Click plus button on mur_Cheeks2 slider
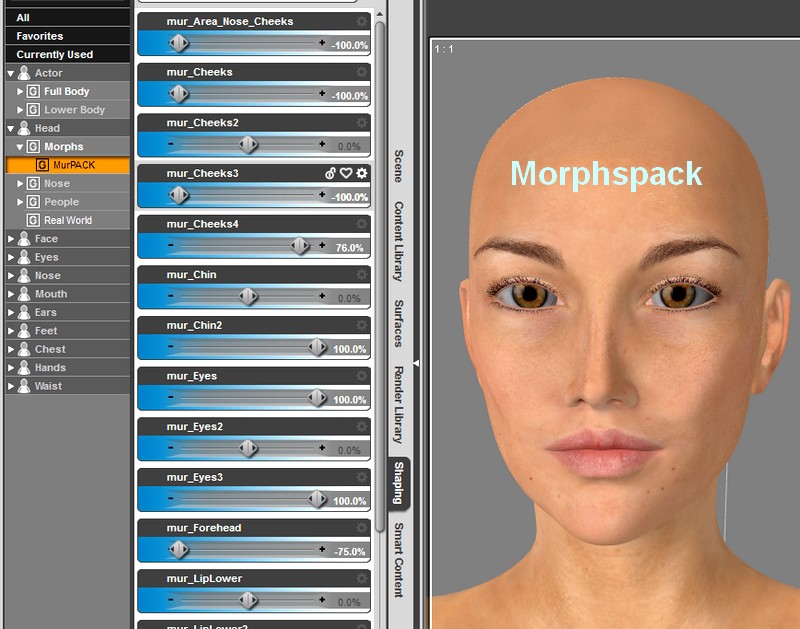This screenshot has width=800, height=629. click(x=322, y=144)
